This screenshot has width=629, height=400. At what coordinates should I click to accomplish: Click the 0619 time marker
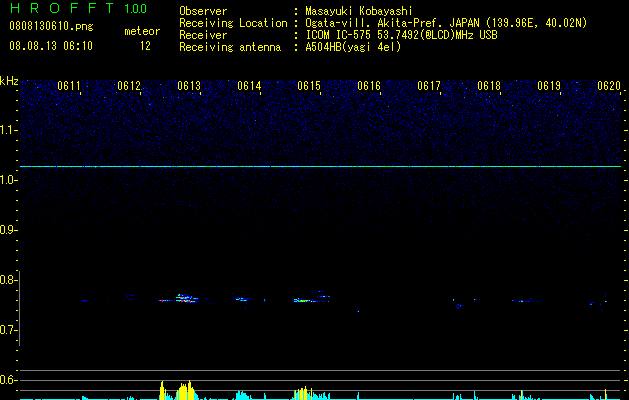pyautogui.click(x=549, y=86)
